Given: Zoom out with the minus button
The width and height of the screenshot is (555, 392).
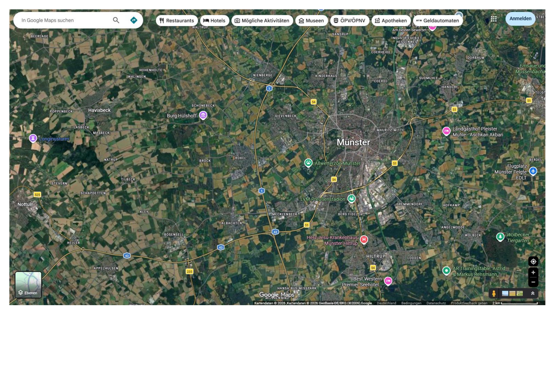Looking at the screenshot, I should click(533, 282).
